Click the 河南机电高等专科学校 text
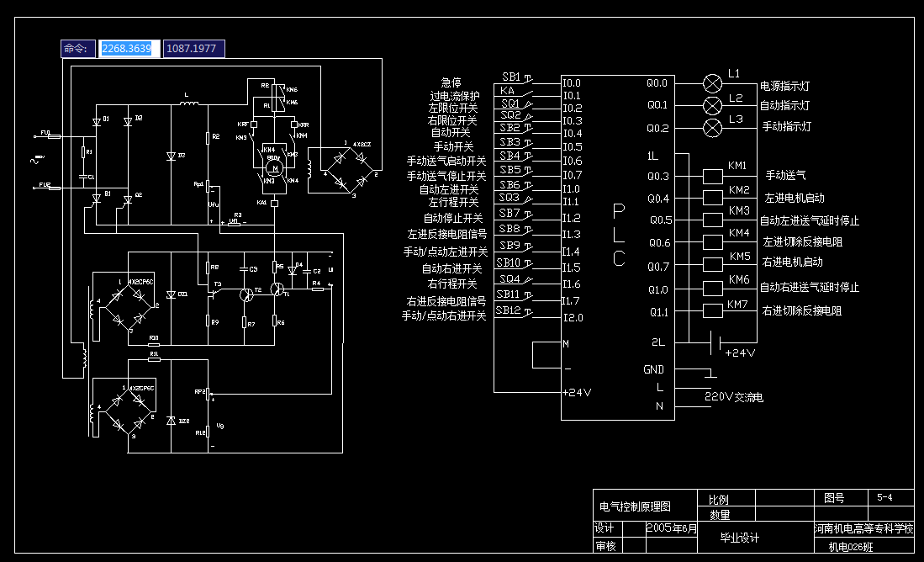Image resolution: width=924 pixels, height=562 pixels. [864, 529]
